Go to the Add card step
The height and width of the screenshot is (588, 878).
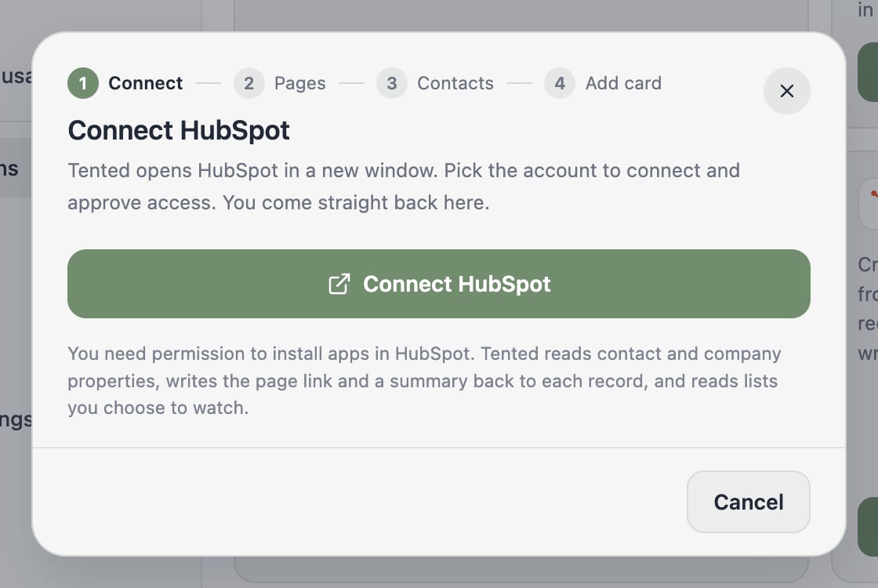pos(623,83)
